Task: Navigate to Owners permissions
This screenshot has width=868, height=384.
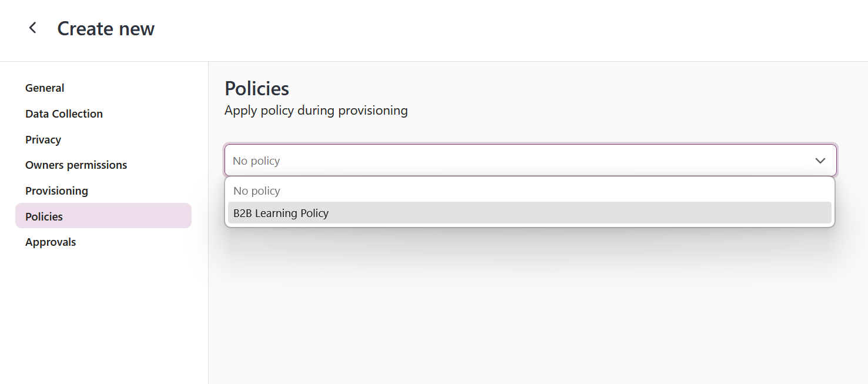Action: click(76, 165)
